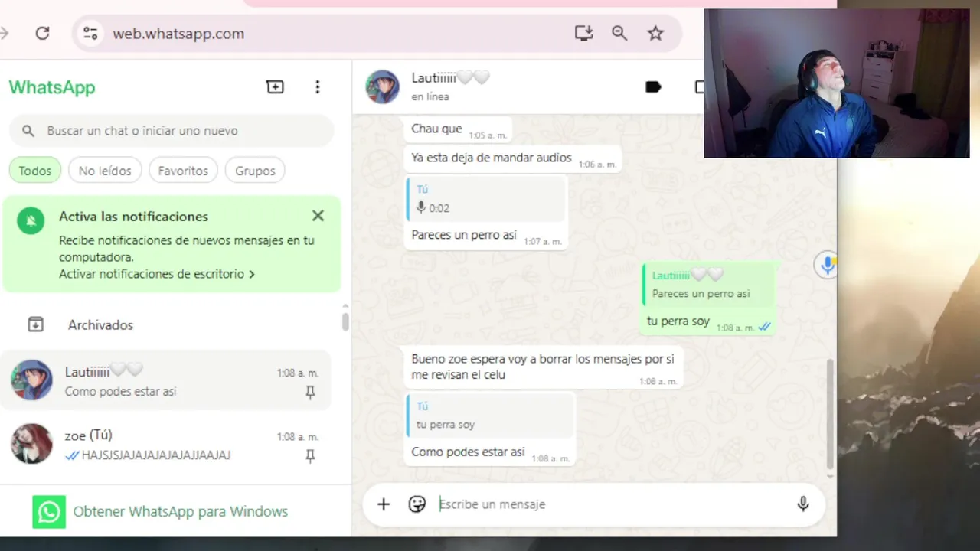Click the muted bell notification icon
This screenshot has height=551, width=980.
click(x=31, y=221)
